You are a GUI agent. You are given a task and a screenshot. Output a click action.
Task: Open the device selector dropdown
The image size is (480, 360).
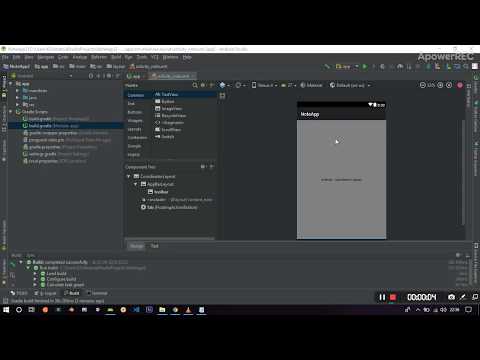pyautogui.click(x=264, y=85)
